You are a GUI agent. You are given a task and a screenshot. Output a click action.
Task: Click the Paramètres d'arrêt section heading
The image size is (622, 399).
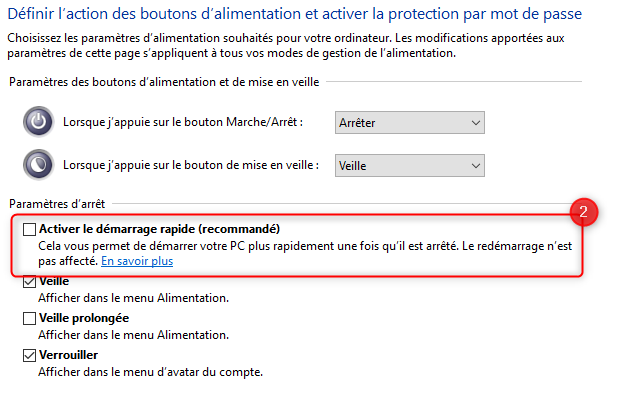point(57,204)
